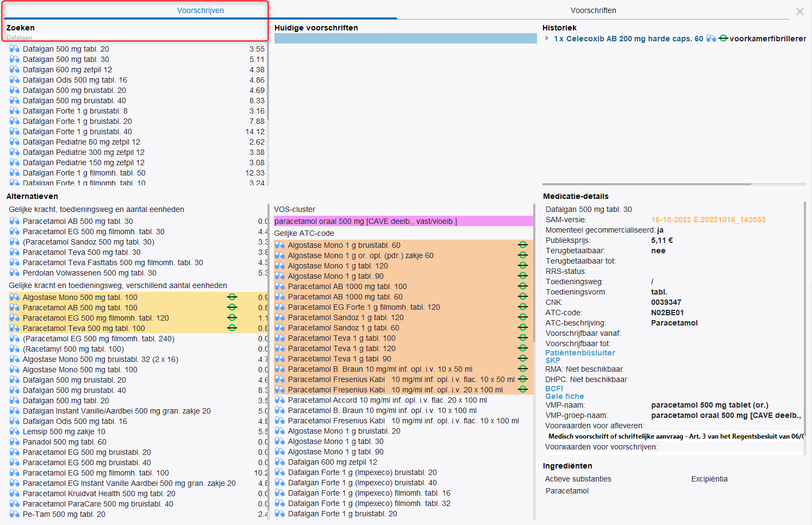Click pill icon of (Racetamyl 500 mg tabl. 100)
Viewport: 812px width, 525px height.
tap(15, 349)
